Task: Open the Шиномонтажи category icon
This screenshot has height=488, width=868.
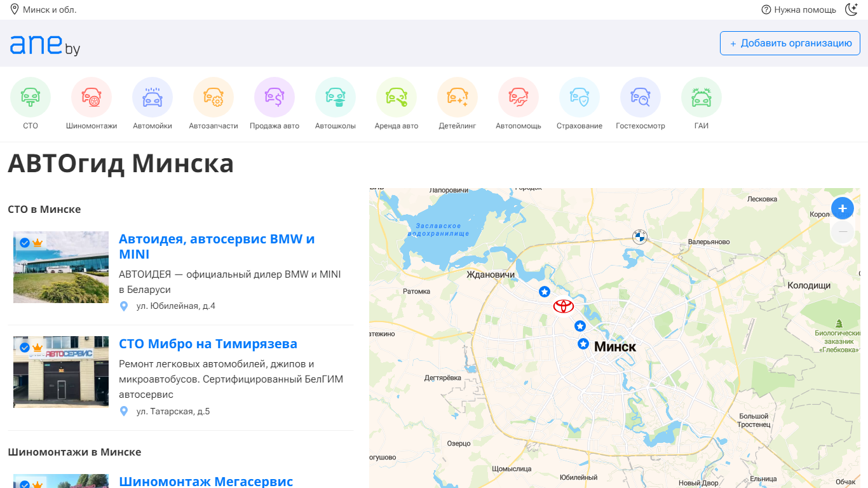Action: [92, 97]
